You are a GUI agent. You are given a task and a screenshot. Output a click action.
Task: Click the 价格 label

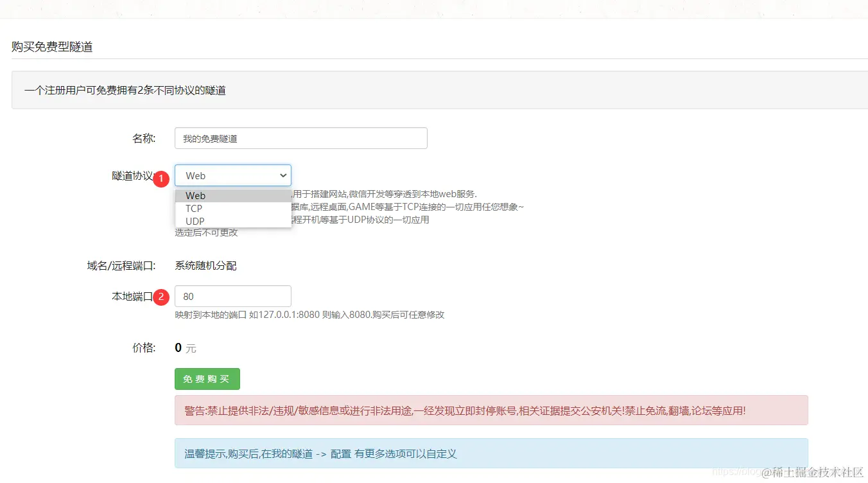point(144,347)
